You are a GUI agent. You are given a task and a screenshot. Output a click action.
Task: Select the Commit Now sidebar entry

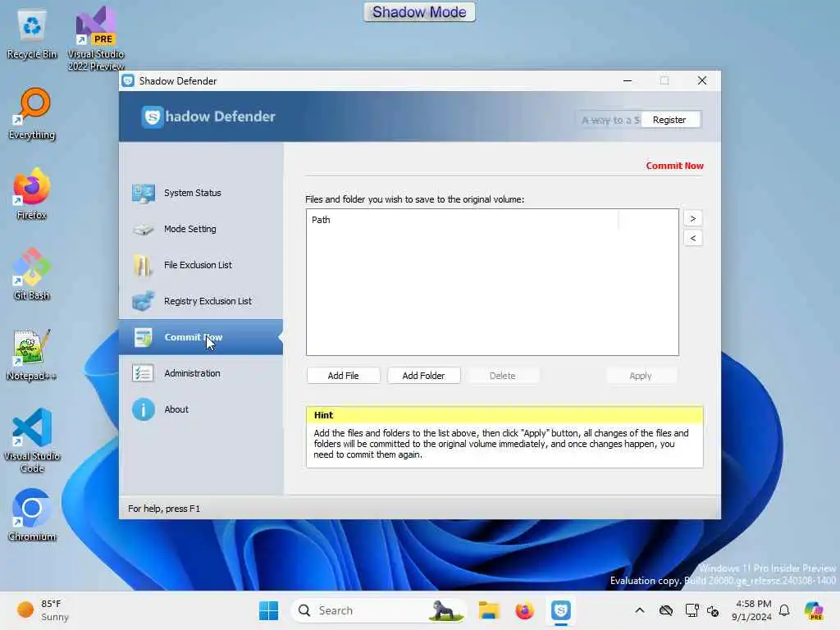point(201,337)
